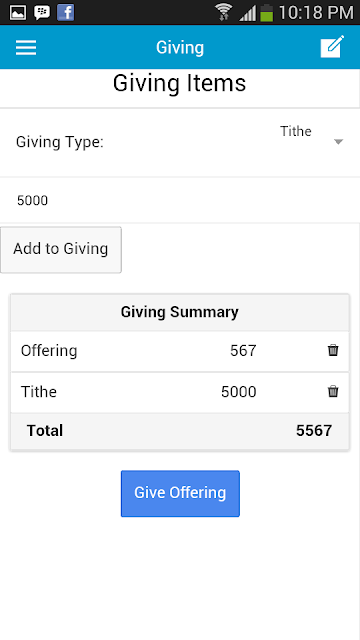
Task: Tap the Facebook notification icon
Action: pos(65,12)
